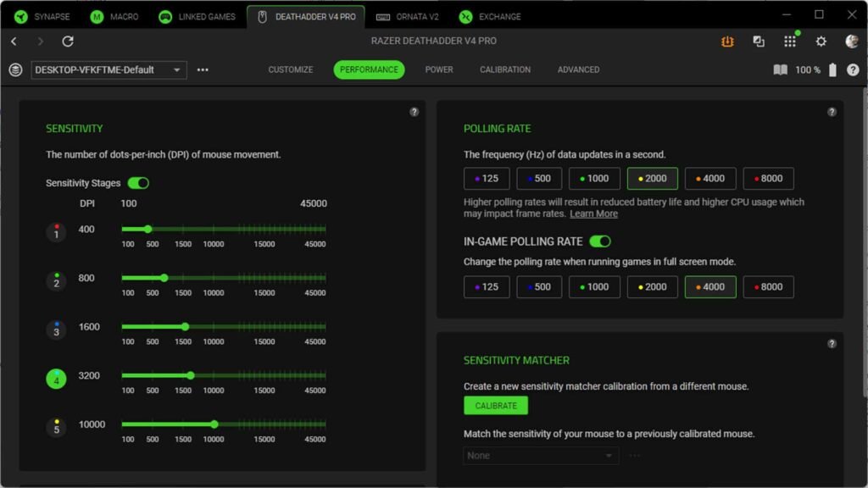
Task: Click the stage 1 DPI slider handle
Action: point(147,229)
